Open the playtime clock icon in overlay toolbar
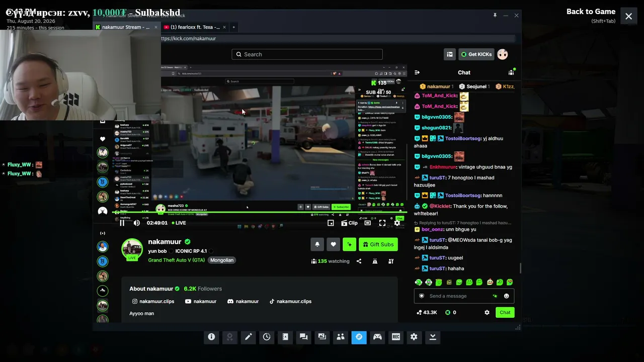Viewport: 644px width, 362px height. (x=267, y=337)
